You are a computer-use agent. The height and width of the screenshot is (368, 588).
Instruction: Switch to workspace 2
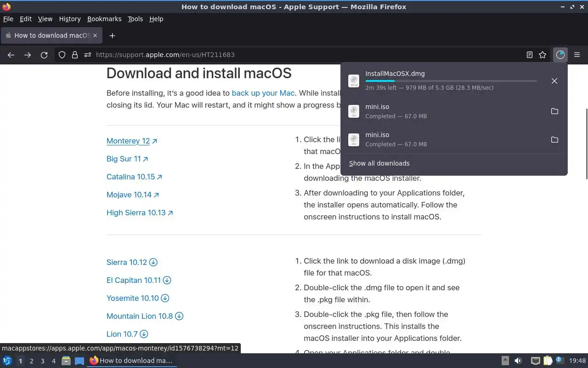(x=31, y=361)
